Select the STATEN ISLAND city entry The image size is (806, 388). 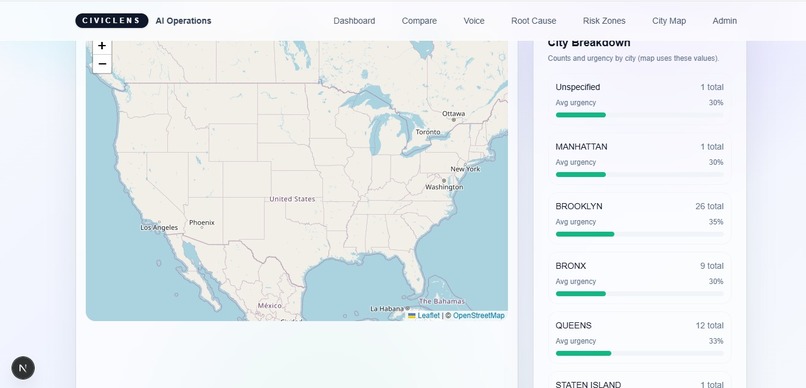point(639,381)
